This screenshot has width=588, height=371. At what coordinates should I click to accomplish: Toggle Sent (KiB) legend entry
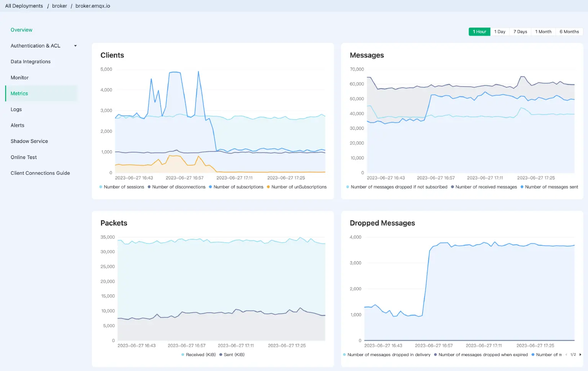coord(232,355)
